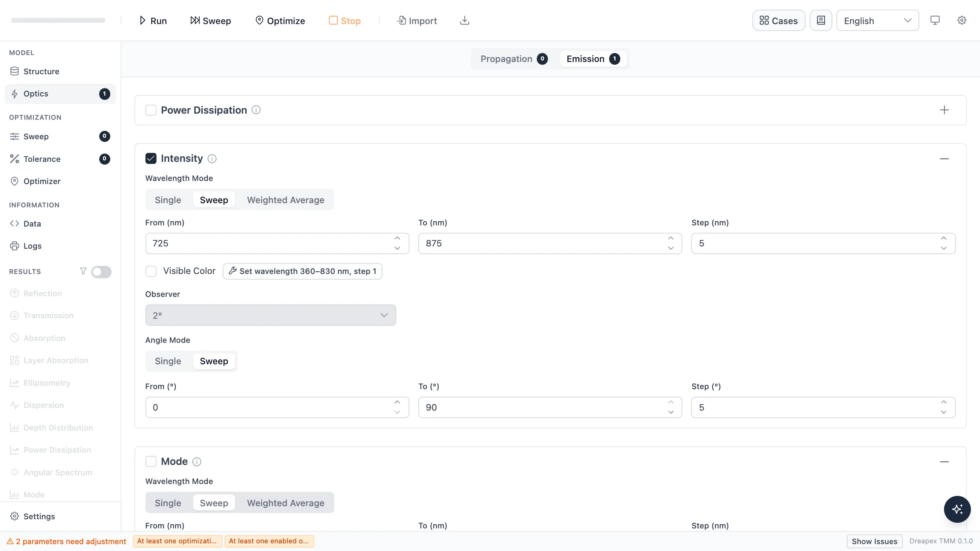Enable the Mode section checkbox

coord(151,461)
